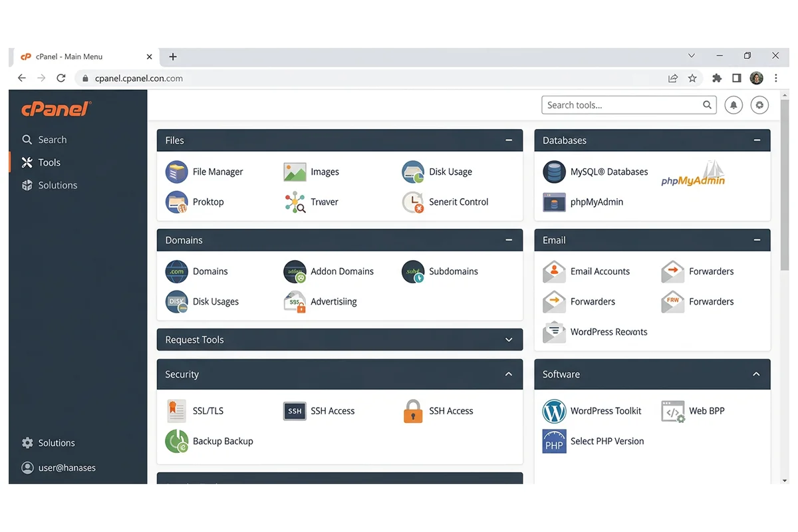Open the Backup Backup tool

(209, 441)
